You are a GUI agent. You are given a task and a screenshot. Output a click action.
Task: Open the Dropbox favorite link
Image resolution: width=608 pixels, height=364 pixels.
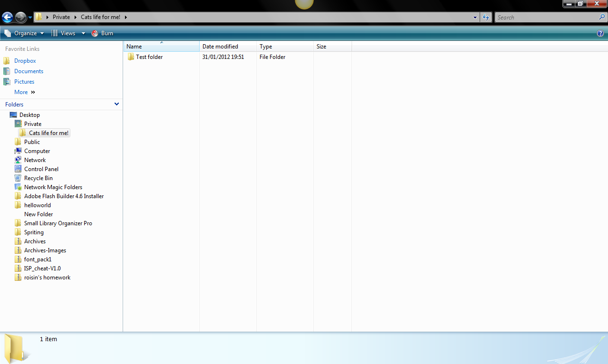click(24, 60)
